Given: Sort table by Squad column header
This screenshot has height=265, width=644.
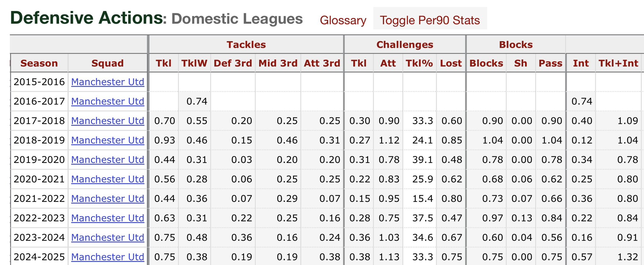Looking at the screenshot, I should 108,63.
